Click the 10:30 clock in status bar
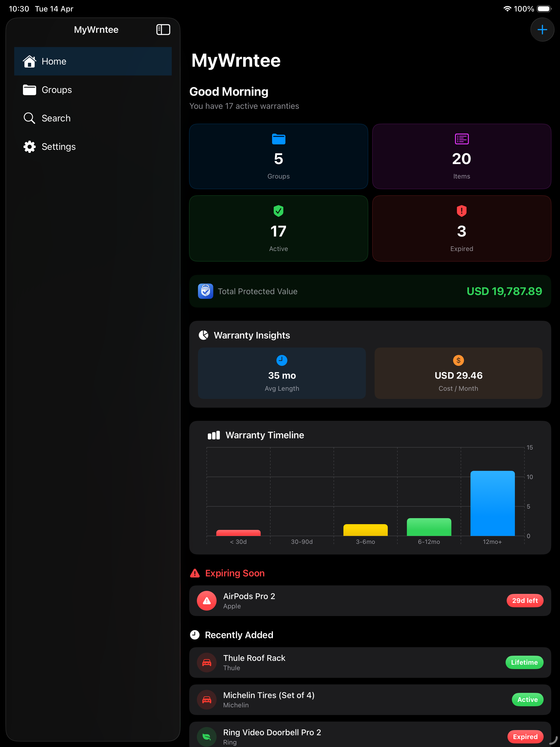Image resolution: width=560 pixels, height=747 pixels. [19, 9]
